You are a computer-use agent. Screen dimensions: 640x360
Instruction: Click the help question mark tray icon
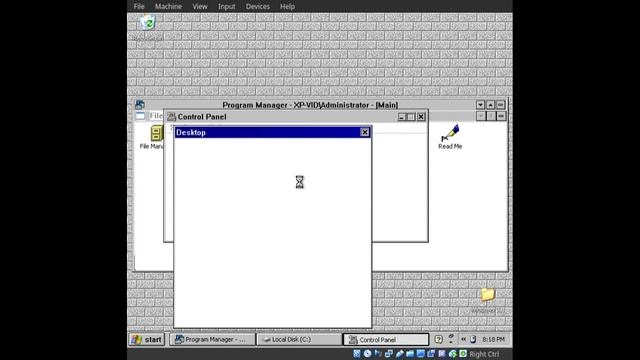click(x=438, y=339)
